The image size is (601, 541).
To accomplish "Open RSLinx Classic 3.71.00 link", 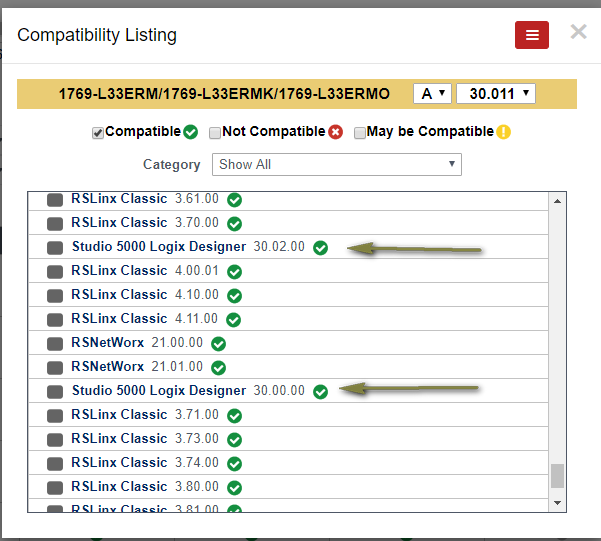I will [x=119, y=414].
